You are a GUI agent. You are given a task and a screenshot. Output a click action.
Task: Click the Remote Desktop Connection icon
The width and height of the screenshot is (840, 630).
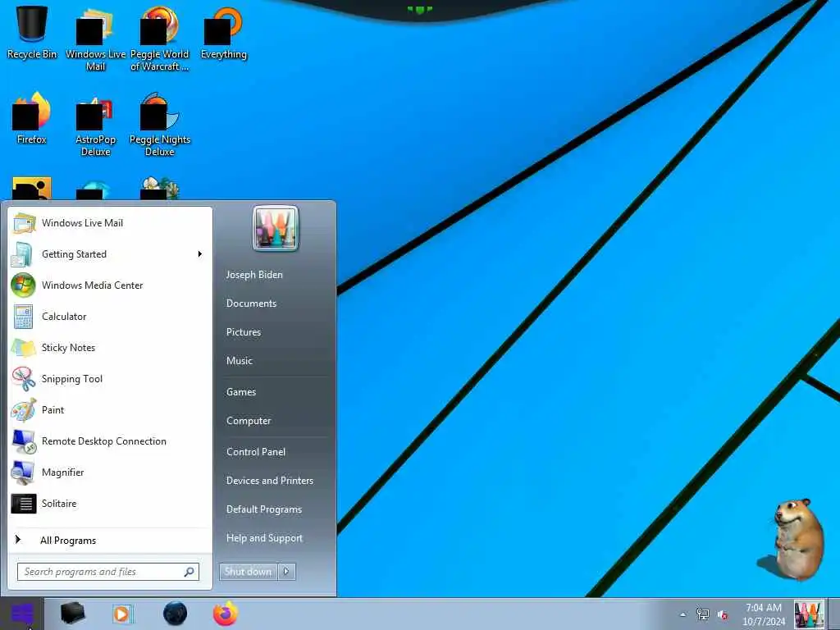pyautogui.click(x=24, y=441)
